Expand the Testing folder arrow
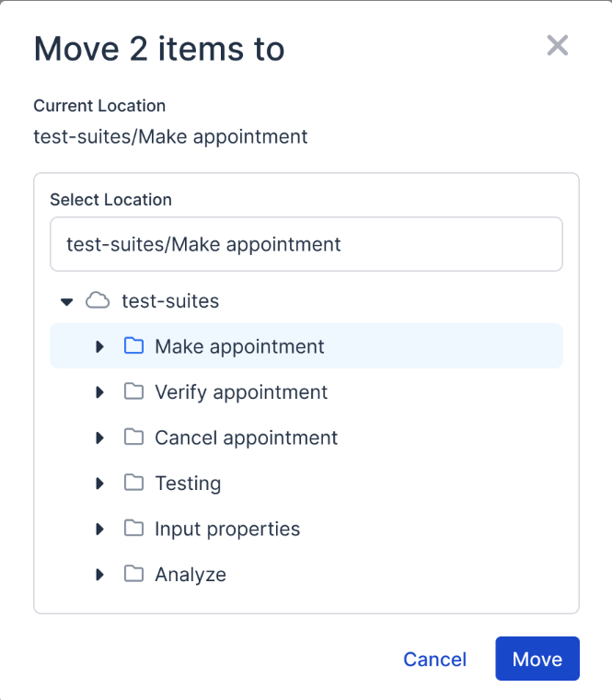612x700 pixels. pyautogui.click(x=100, y=484)
